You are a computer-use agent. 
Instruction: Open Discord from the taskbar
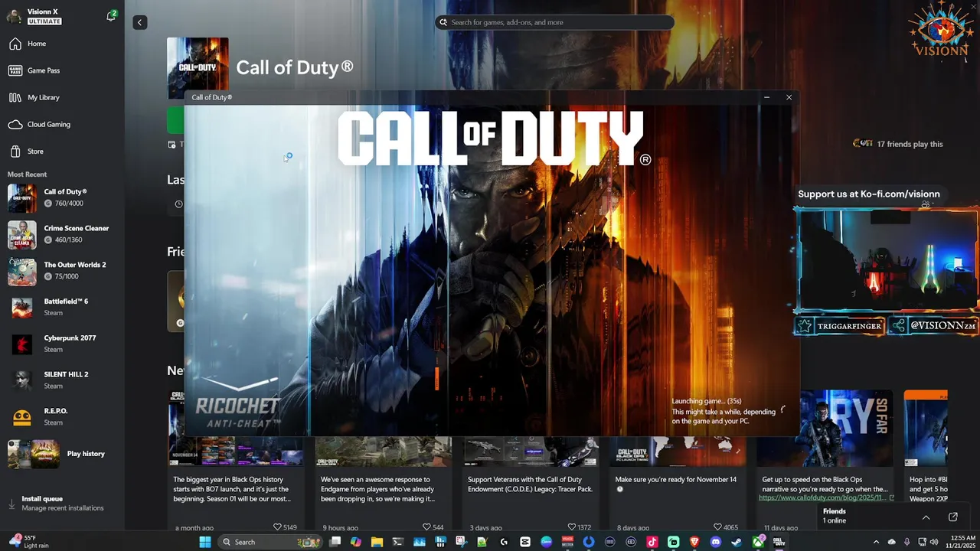coord(715,542)
